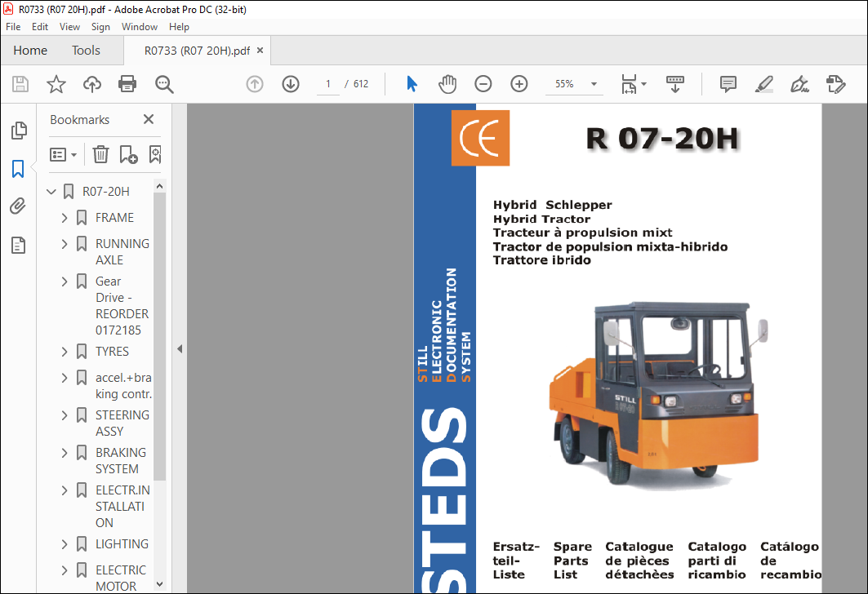Open the Fill and Sign pen tool
This screenshot has width=868, height=594.
[799, 84]
